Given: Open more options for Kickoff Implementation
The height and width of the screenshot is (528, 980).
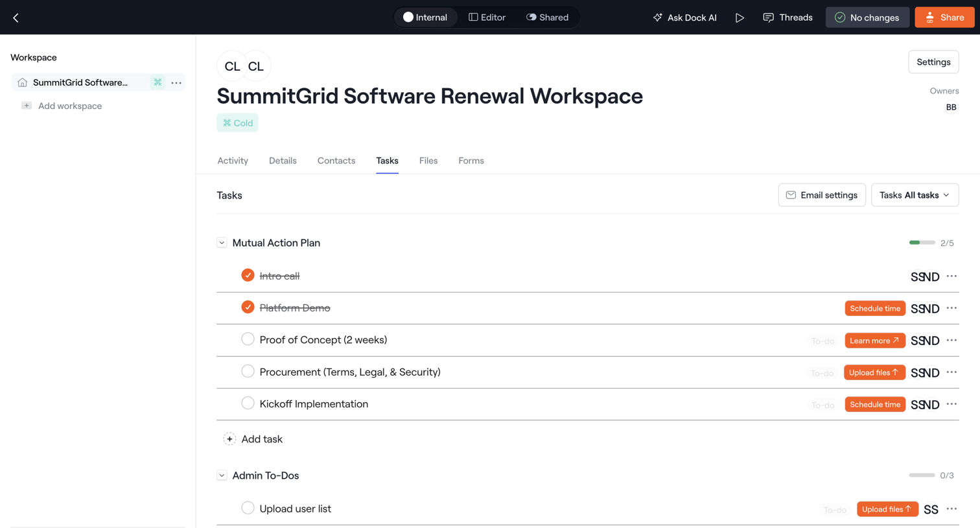Looking at the screenshot, I should pos(951,404).
